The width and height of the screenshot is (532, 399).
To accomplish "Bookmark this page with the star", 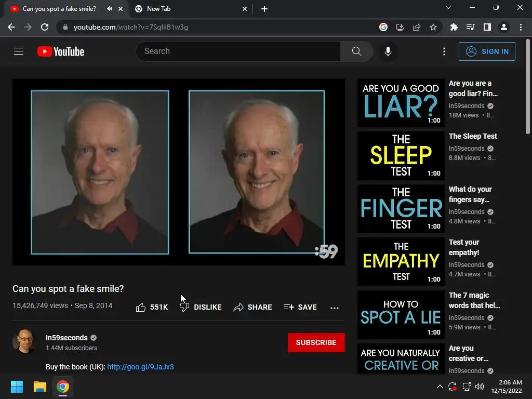I will tap(433, 27).
